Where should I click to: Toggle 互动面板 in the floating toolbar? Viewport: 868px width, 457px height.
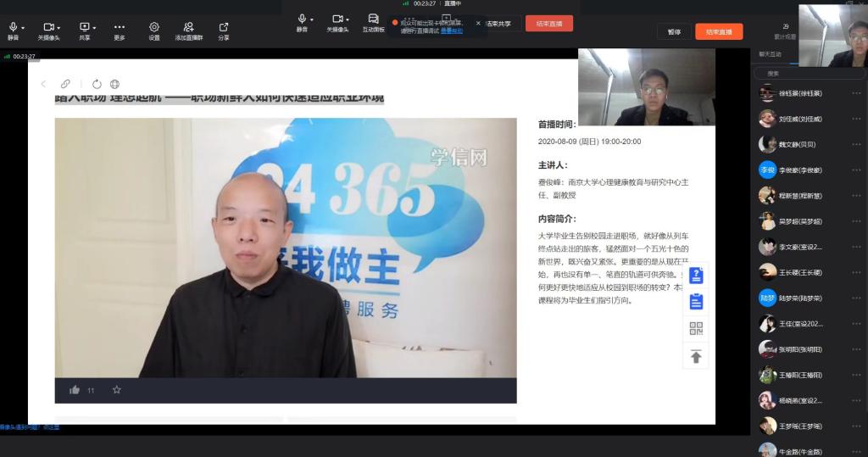coord(373,20)
